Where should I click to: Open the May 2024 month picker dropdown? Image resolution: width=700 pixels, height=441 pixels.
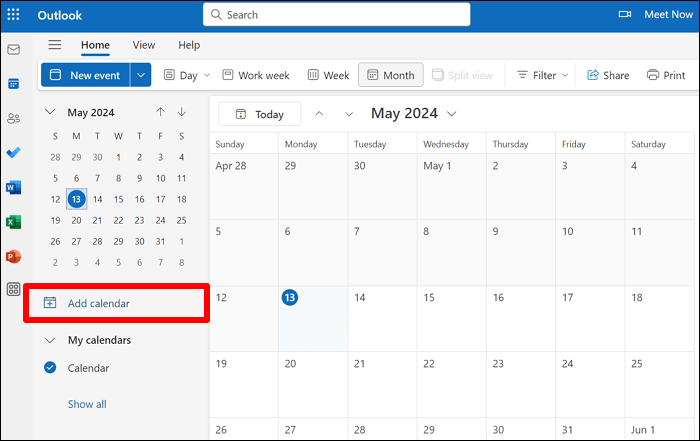452,114
